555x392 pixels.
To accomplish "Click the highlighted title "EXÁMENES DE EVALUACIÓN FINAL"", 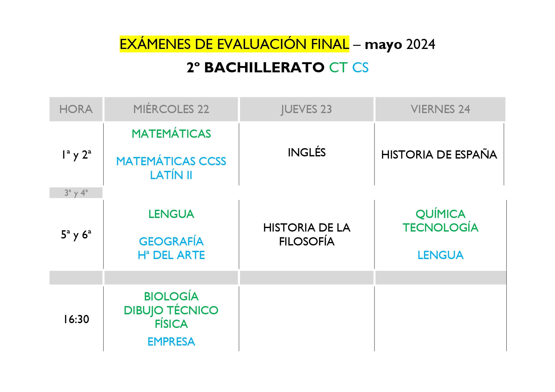I will [234, 44].
